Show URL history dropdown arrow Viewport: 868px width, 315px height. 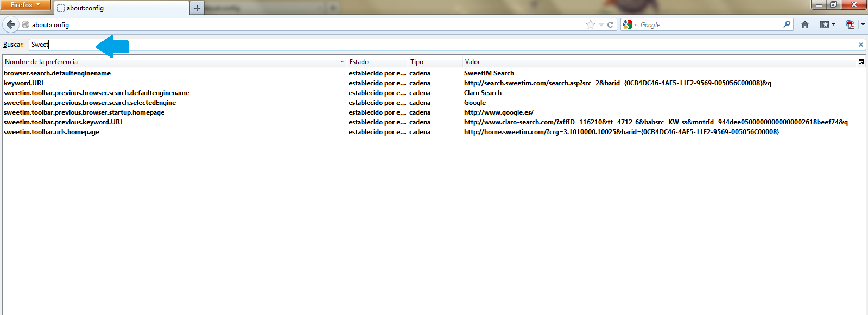(x=601, y=24)
